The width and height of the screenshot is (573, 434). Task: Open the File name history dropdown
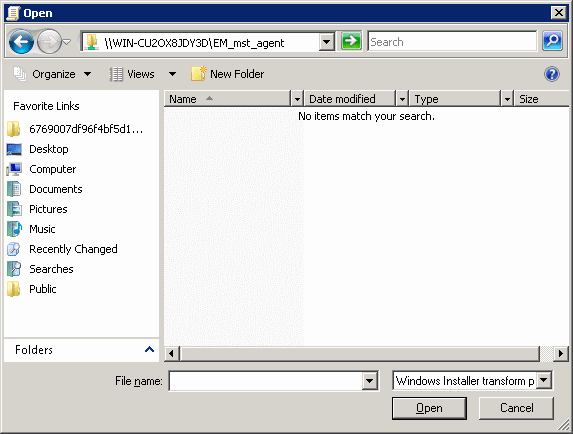tap(369, 381)
